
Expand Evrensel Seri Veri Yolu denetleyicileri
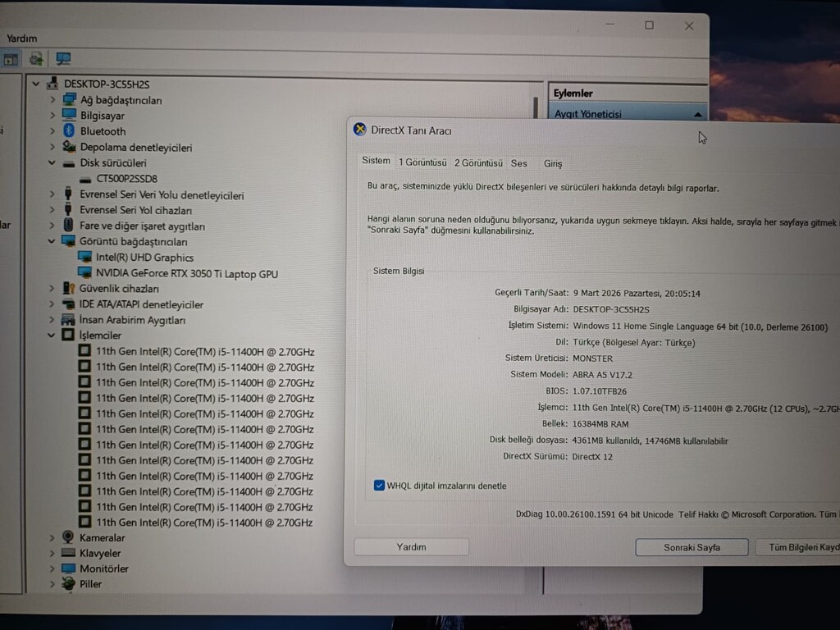52,194
